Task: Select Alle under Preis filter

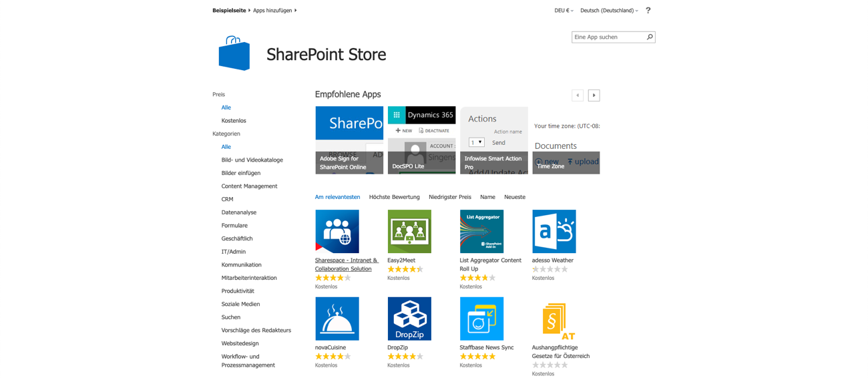Action: tap(226, 108)
